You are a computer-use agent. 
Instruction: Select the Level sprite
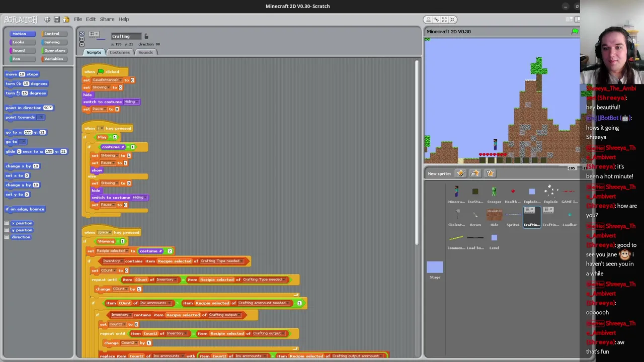click(x=494, y=240)
